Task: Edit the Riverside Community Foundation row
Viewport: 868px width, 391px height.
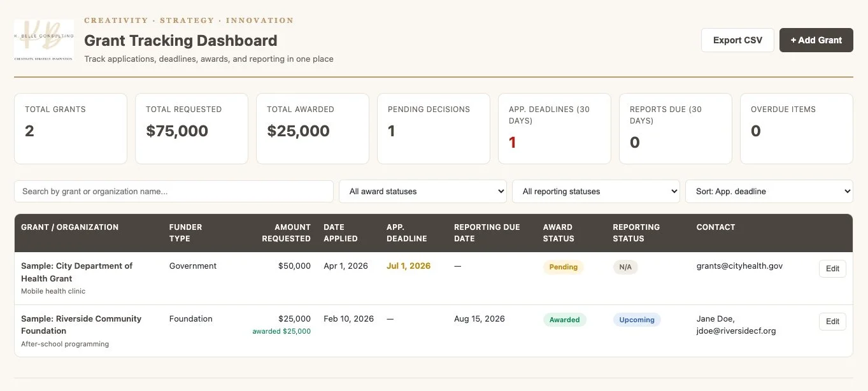Action: [x=832, y=322]
